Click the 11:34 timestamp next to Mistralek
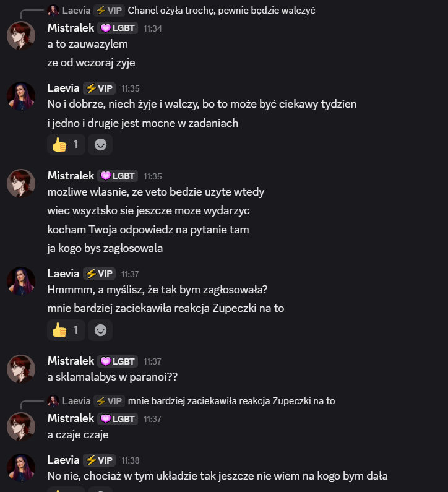The height and width of the screenshot is (492, 448). 153,28
